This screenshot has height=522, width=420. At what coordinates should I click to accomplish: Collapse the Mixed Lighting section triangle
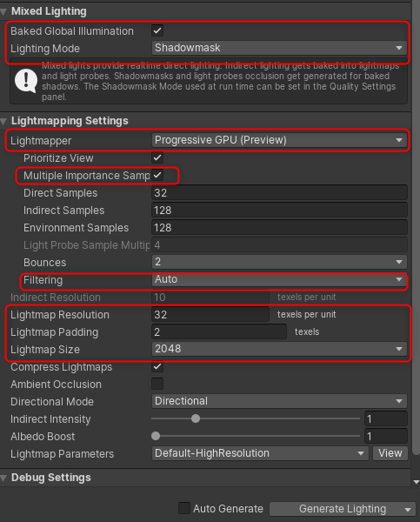coord(3,12)
